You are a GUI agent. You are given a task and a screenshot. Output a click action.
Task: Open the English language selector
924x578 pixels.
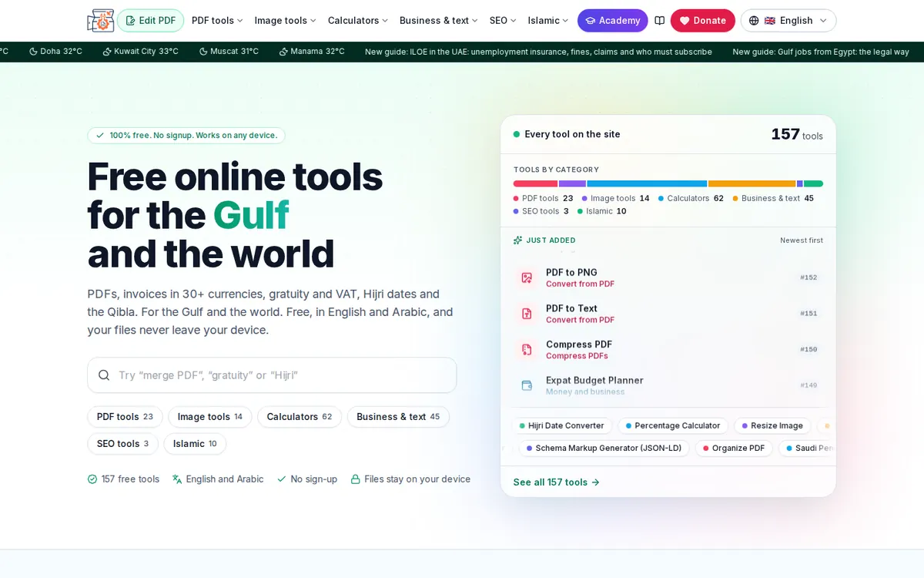(x=788, y=21)
